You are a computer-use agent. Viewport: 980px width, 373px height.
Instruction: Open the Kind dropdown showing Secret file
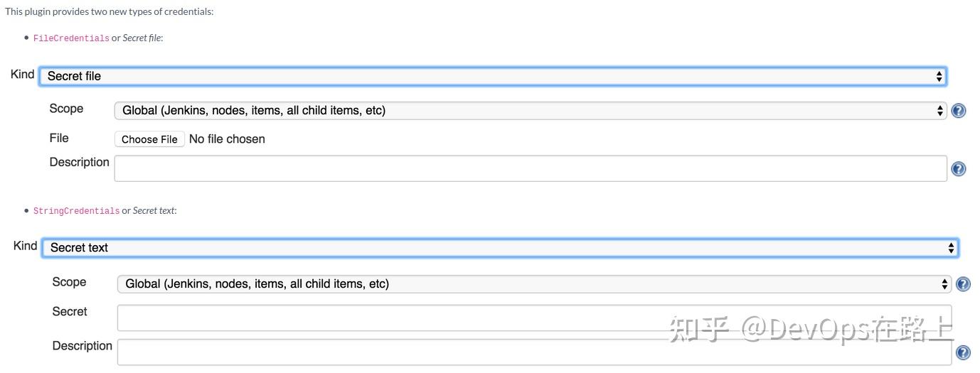coord(492,76)
